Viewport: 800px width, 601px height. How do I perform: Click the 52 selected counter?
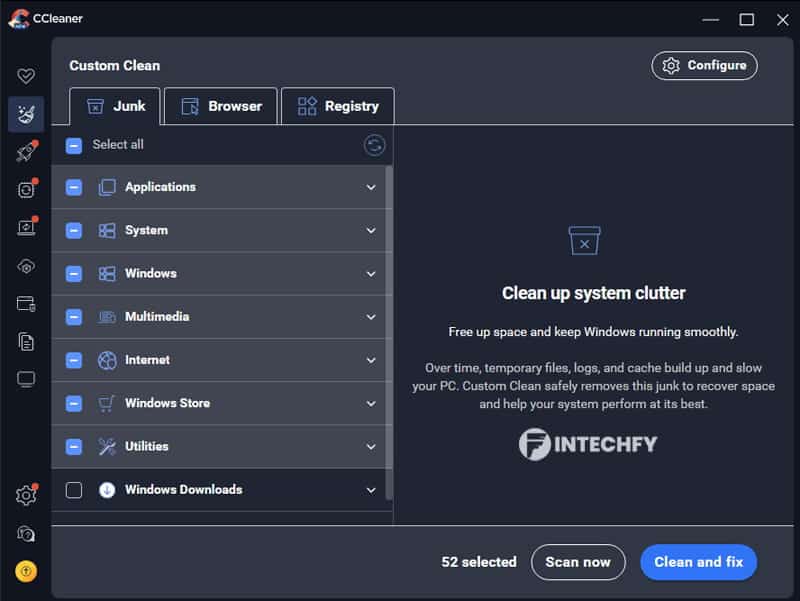[x=479, y=562]
